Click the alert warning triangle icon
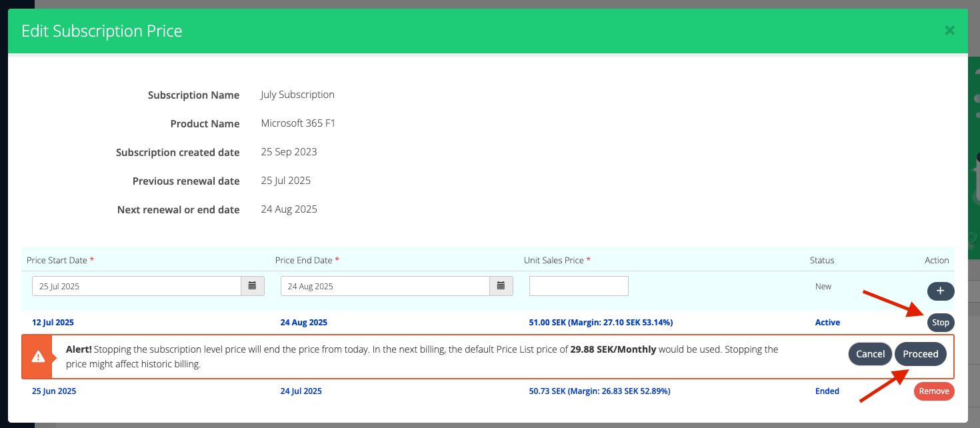This screenshot has height=428, width=980. (x=38, y=357)
